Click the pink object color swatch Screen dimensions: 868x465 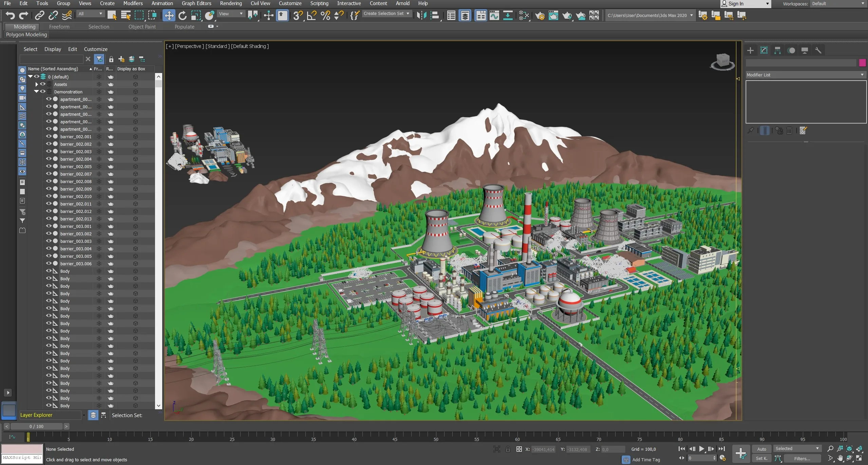862,63
